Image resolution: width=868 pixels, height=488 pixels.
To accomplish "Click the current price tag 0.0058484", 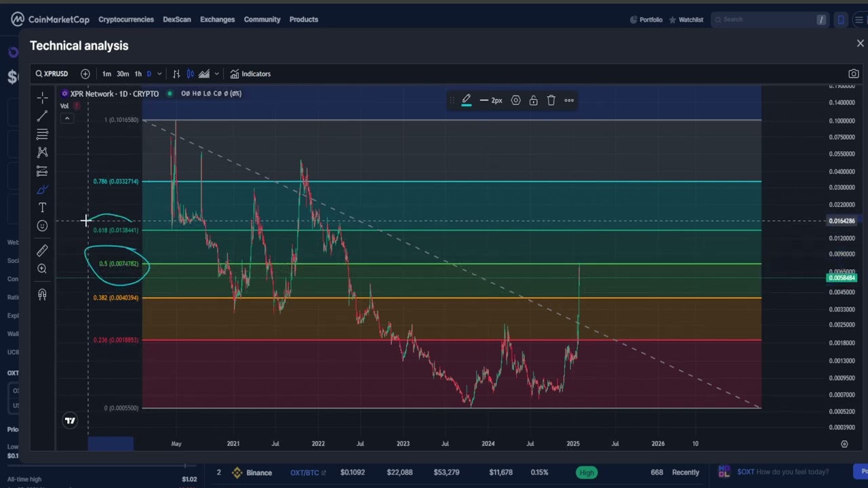I will [842, 278].
